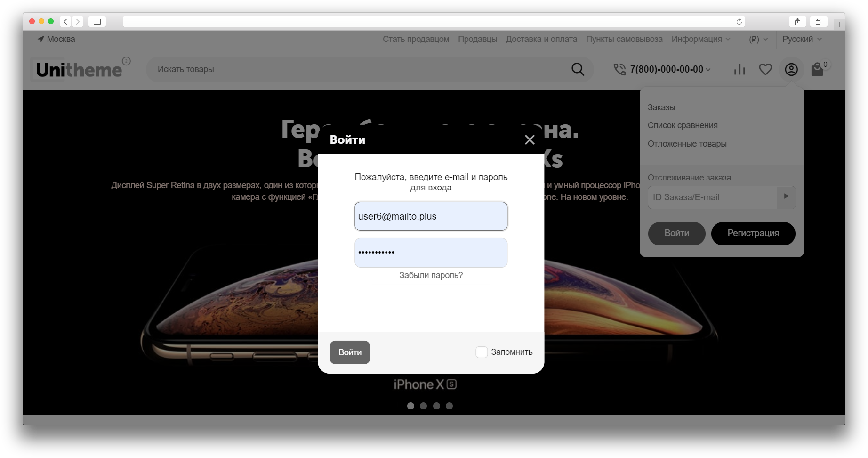The width and height of the screenshot is (868, 458).
Task: Select Отложенные товары in account menu
Action: 687,144
